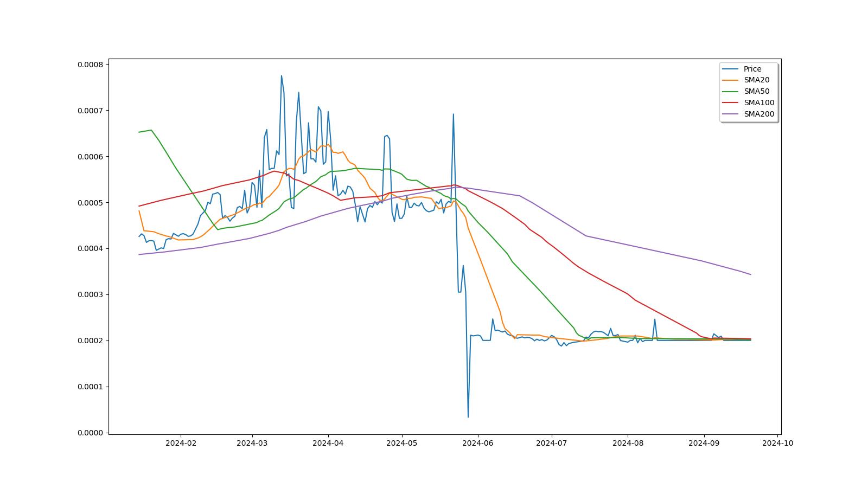868x488 pixels.
Task: Click the 0.0002 y-axis label
Action: (x=90, y=341)
